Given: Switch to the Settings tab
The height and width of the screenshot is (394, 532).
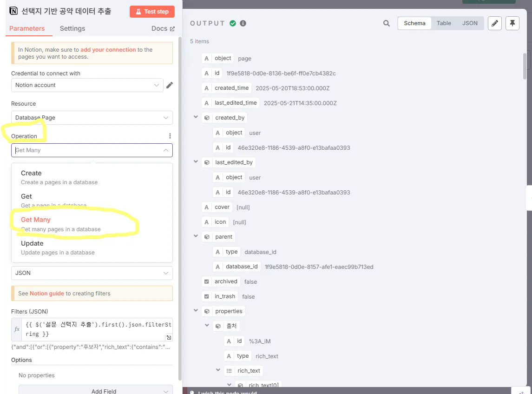Looking at the screenshot, I should click(72, 28).
